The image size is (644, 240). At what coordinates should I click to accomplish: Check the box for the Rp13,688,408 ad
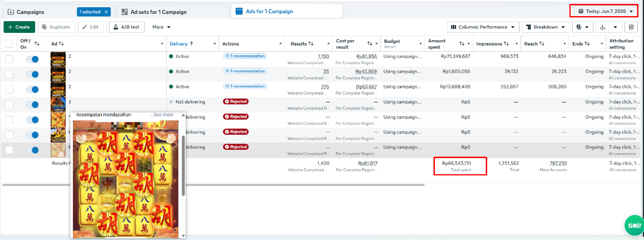[9, 90]
